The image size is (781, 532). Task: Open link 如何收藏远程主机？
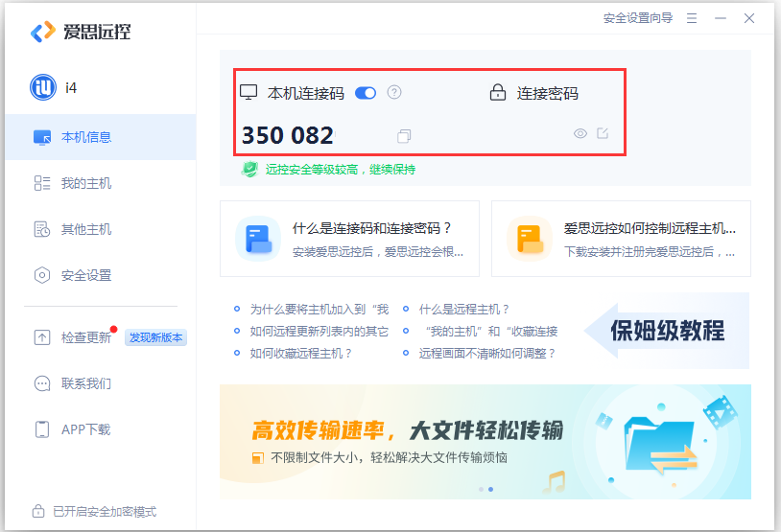click(x=301, y=354)
